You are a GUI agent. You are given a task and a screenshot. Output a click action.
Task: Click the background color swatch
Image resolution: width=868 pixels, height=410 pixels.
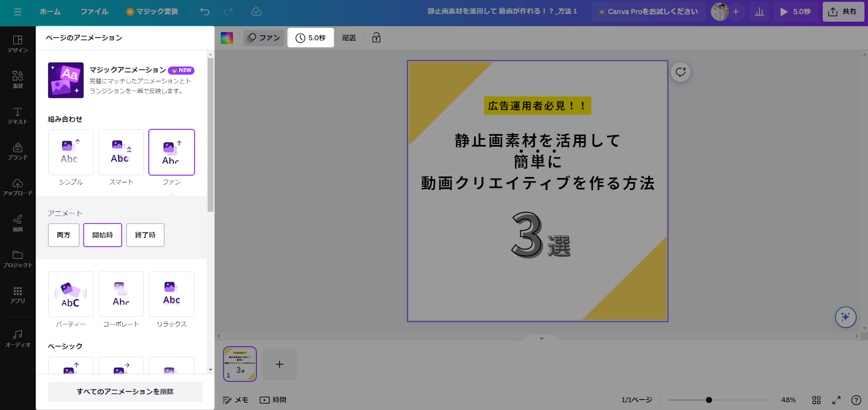point(227,37)
